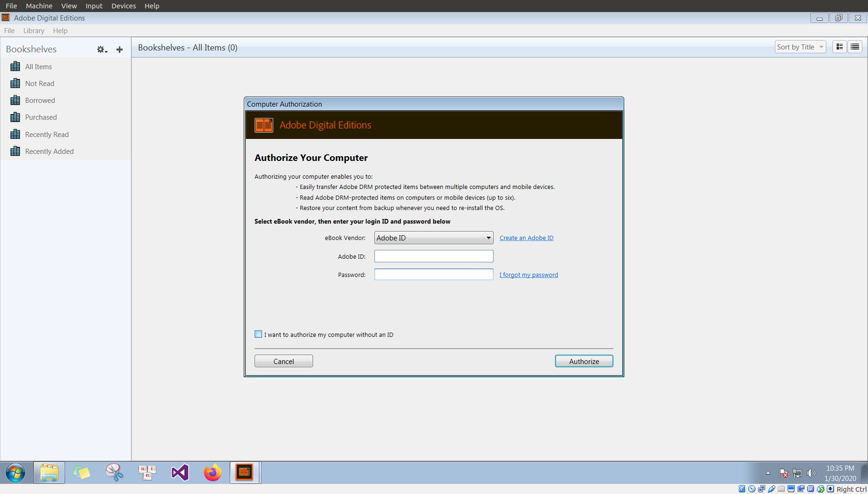Click VirtualBox hard disk status icon
Viewport: 868px width, 494px height.
742,489
